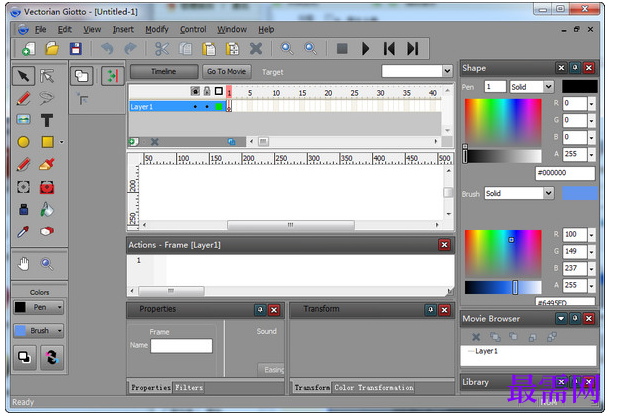Open the Pen color dropdown in Colors

point(59,308)
